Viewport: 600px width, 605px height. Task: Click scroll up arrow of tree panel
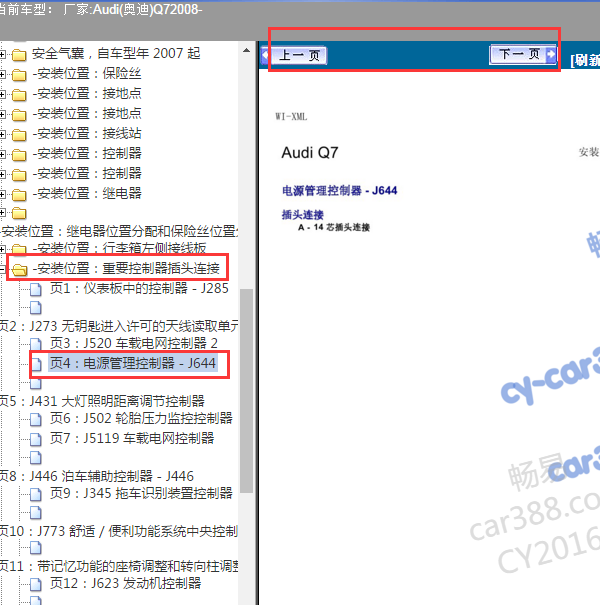pyautogui.click(x=247, y=51)
